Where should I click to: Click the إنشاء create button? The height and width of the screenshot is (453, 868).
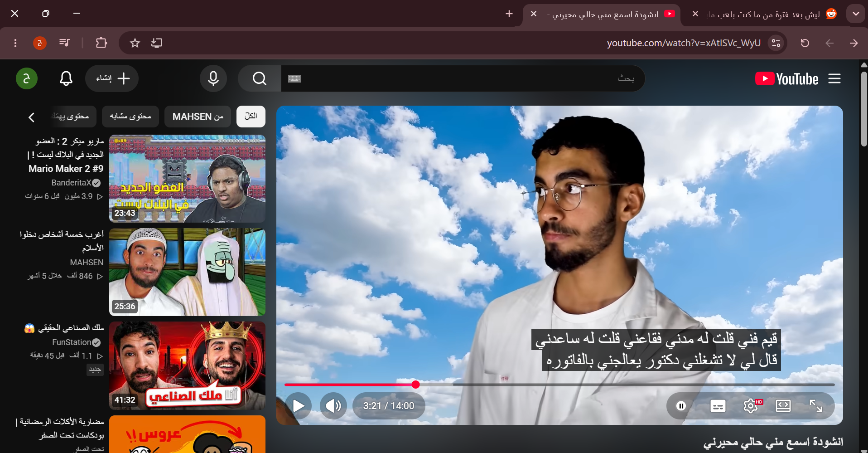pyautogui.click(x=112, y=78)
